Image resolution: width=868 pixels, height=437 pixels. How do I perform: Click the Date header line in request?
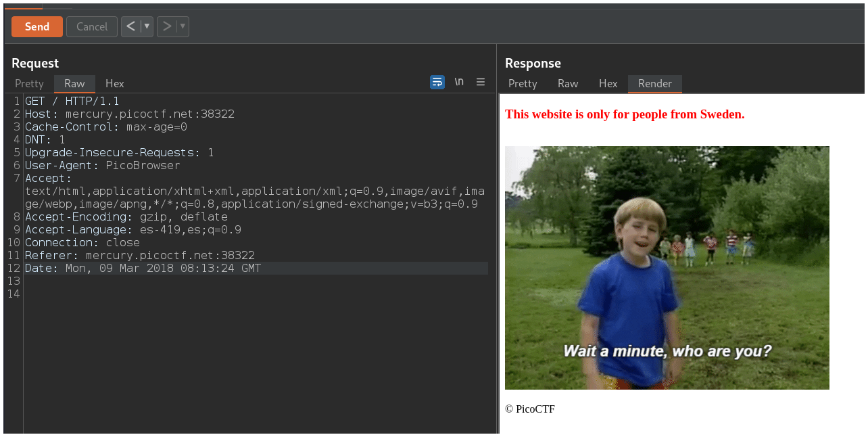(143, 269)
